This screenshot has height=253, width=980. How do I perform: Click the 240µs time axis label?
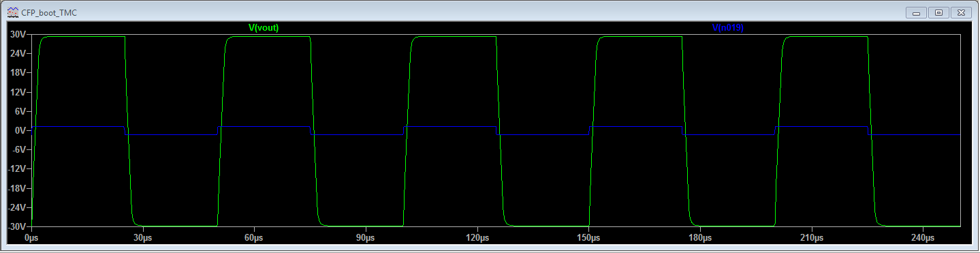click(923, 238)
